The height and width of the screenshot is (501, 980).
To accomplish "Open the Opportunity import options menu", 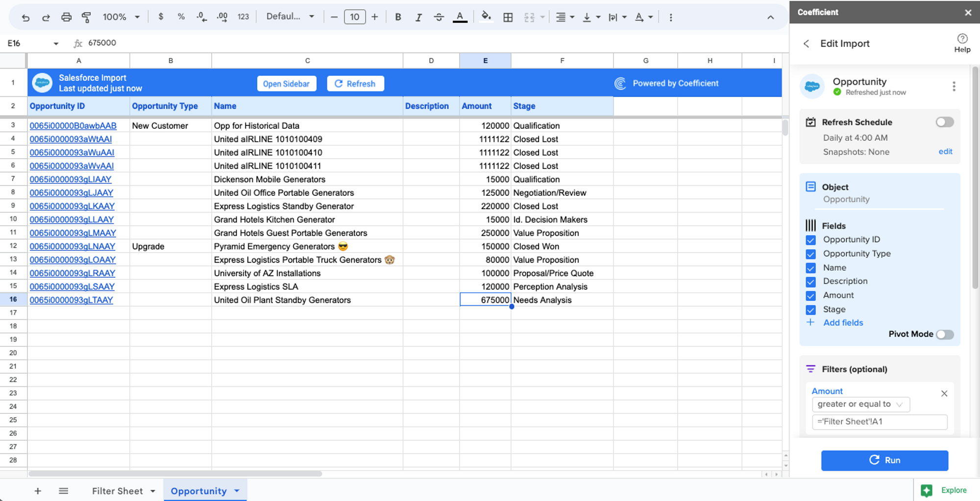I will (954, 87).
